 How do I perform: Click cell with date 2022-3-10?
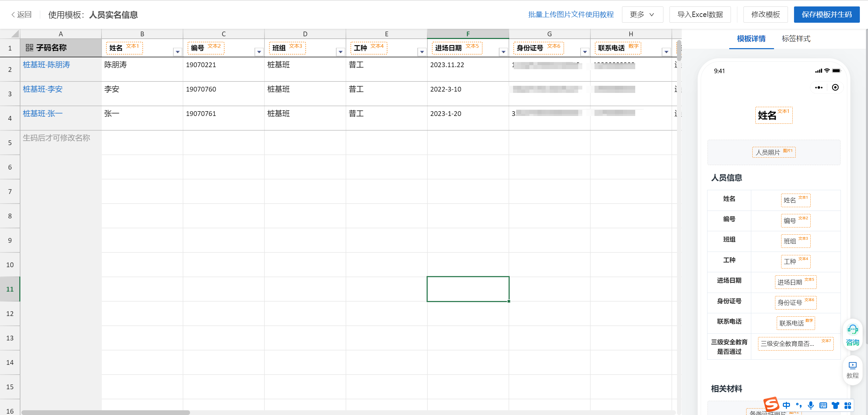coord(468,94)
